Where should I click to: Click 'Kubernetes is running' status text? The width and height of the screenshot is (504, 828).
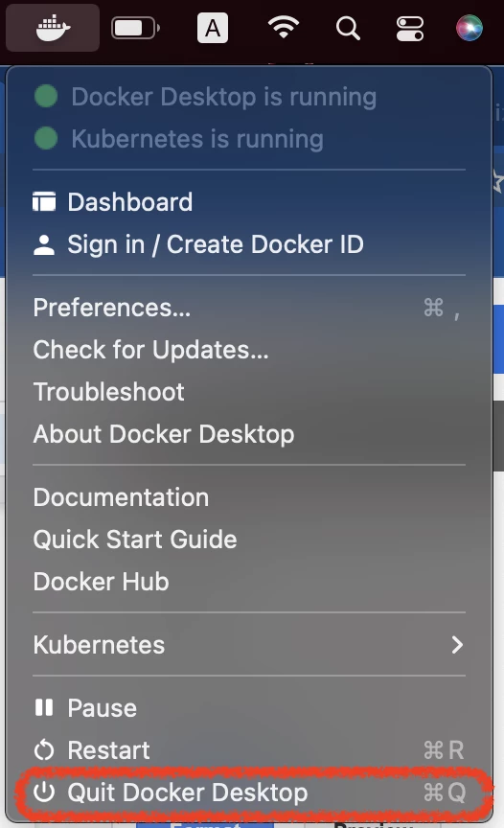pos(196,139)
